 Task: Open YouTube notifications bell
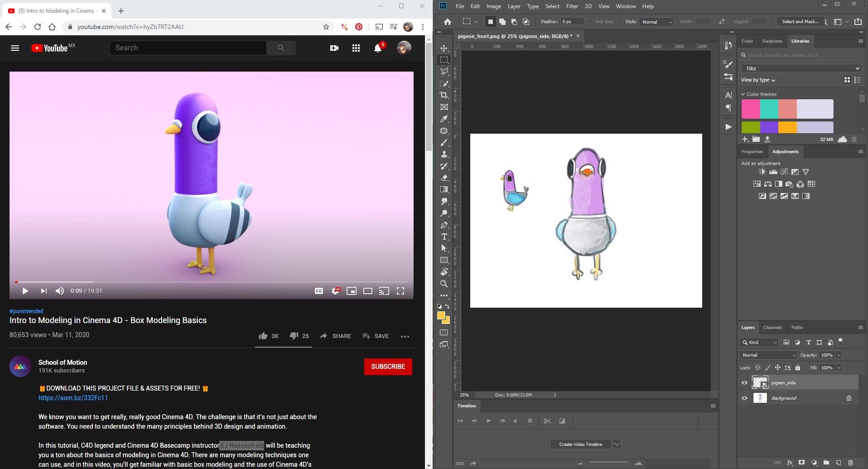(x=378, y=48)
